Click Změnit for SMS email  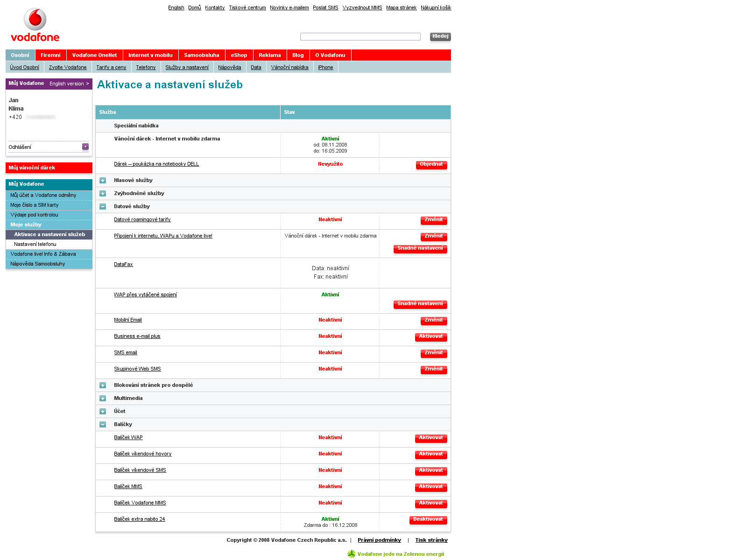click(434, 353)
